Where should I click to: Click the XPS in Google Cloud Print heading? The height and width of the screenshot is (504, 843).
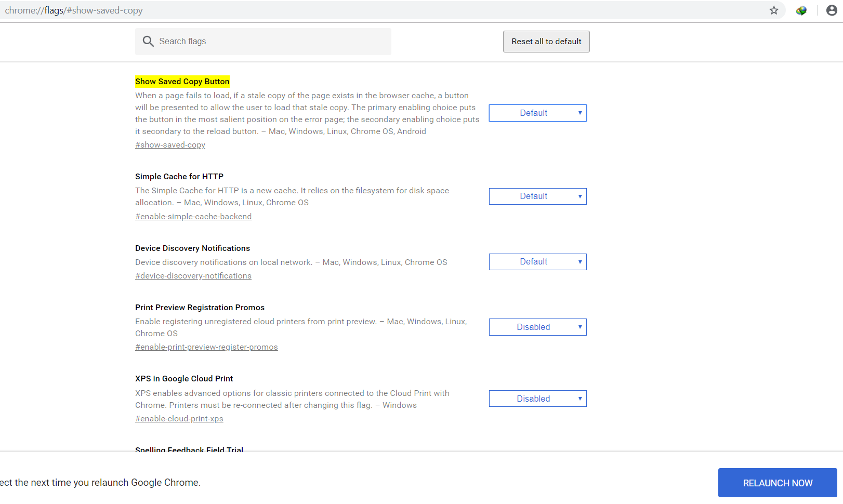[x=184, y=379]
